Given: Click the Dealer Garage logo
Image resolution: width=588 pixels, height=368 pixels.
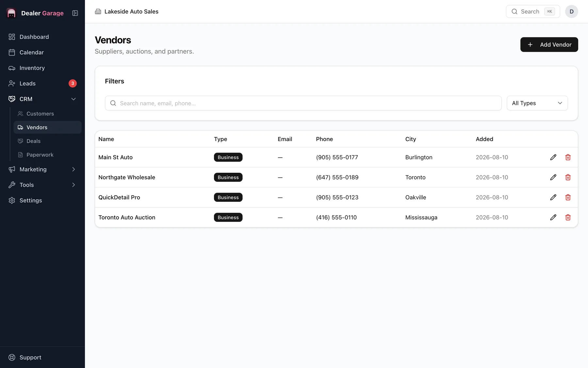Looking at the screenshot, I should (x=11, y=13).
